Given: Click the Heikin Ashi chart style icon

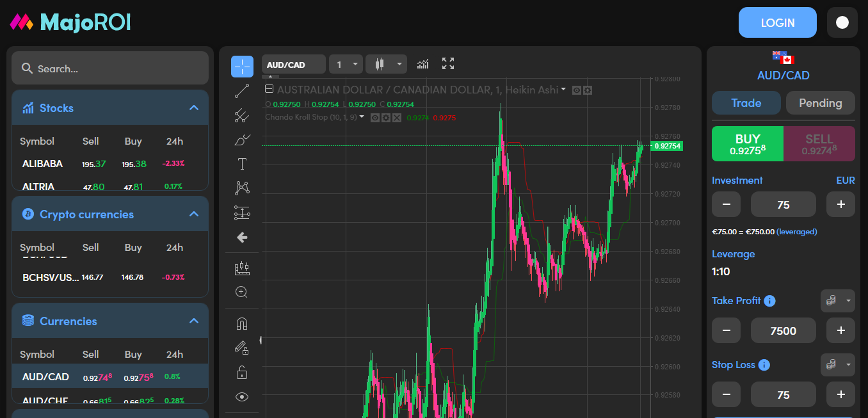Looking at the screenshot, I should (x=380, y=64).
